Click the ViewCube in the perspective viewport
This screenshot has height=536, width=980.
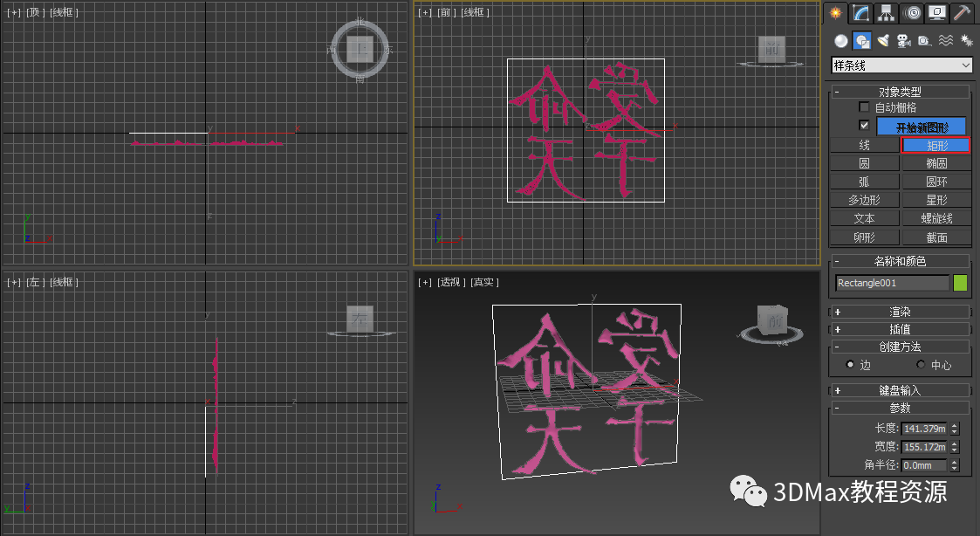[771, 321]
